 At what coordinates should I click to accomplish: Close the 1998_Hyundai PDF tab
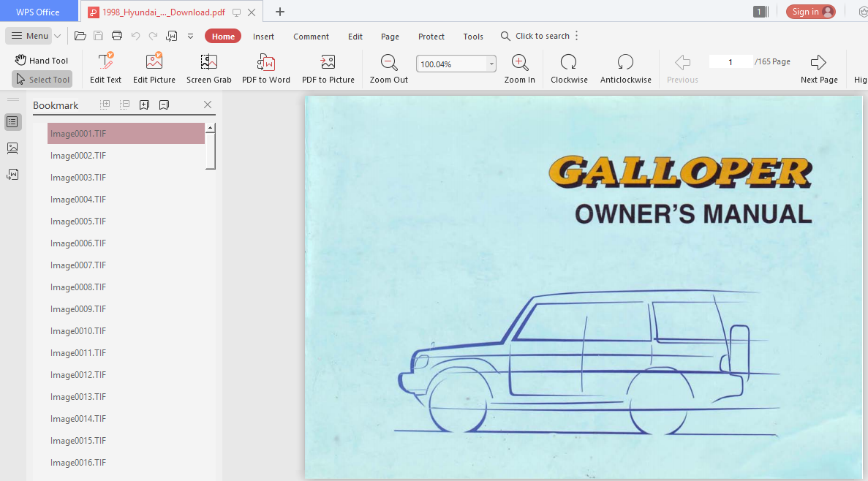tap(252, 12)
